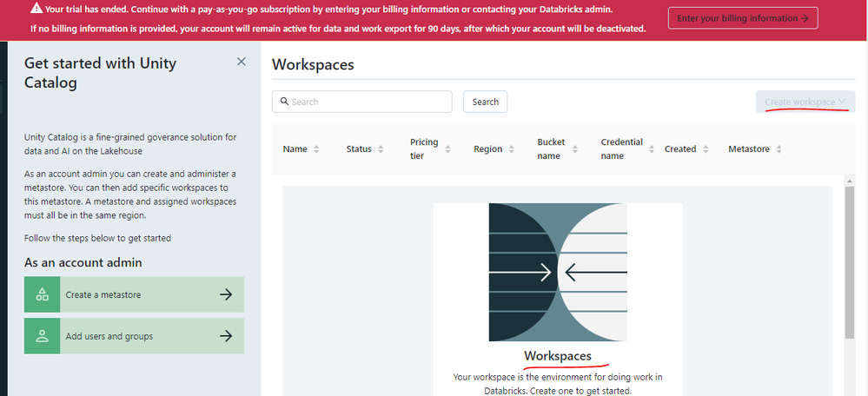Click the Bucket name column header
The height and width of the screenshot is (396, 868).
(552, 148)
